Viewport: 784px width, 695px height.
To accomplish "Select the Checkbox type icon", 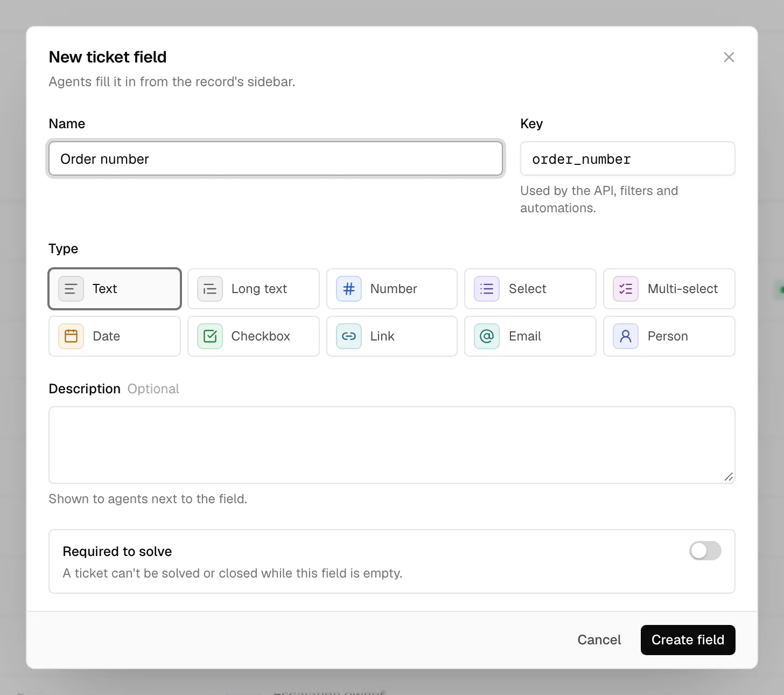I will coord(210,336).
